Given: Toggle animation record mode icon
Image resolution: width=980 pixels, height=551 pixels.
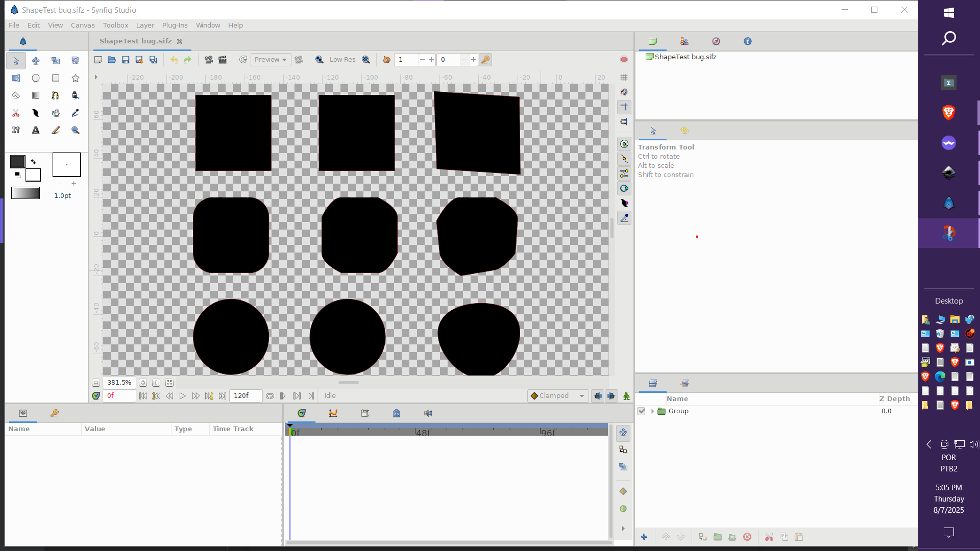Looking at the screenshot, I should [626, 396].
